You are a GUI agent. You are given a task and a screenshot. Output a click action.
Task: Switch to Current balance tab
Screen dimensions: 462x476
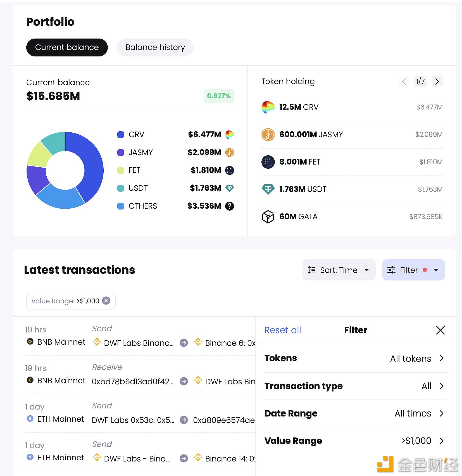pos(67,47)
